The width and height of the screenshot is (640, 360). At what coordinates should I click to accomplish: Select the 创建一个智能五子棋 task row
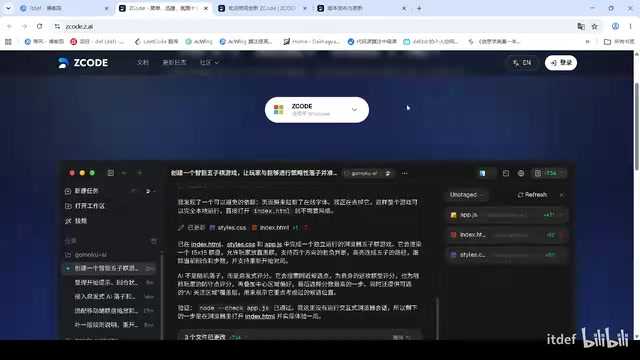pyautogui.click(x=109, y=269)
